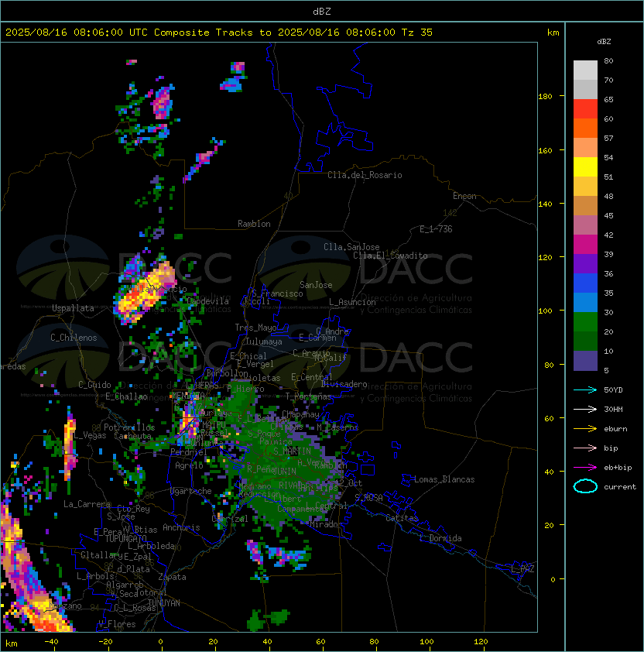
Task: Click the cyan 'current' ellipse symbol
Action: (x=585, y=486)
